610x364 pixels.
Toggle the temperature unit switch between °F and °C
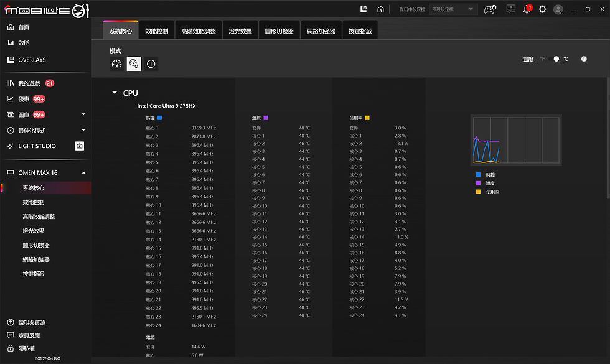[x=554, y=59]
